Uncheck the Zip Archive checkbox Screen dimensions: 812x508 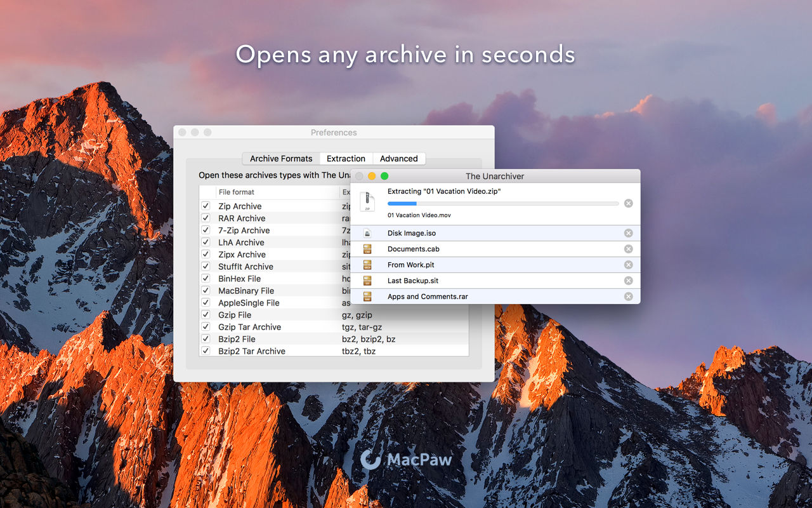[206, 206]
